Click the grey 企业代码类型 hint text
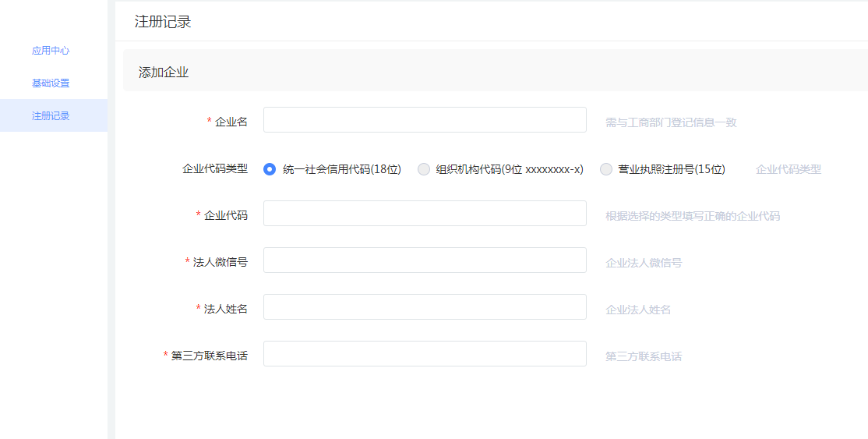The image size is (868, 439). pyautogui.click(x=789, y=170)
